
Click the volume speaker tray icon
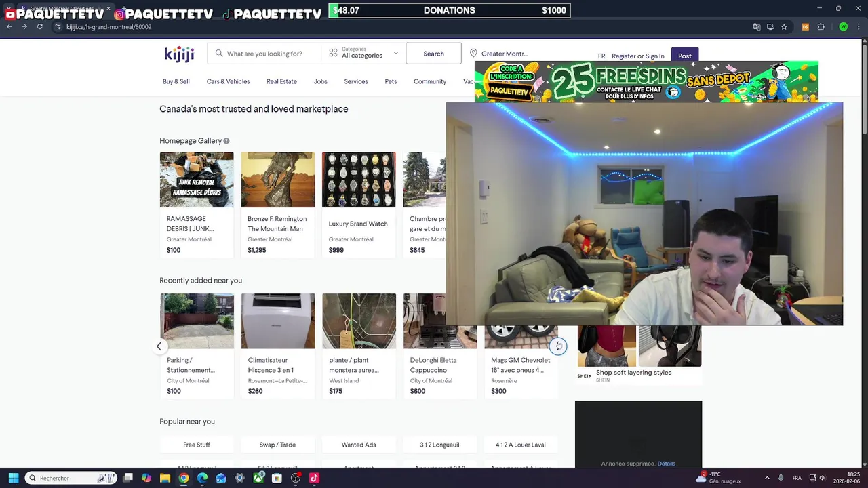[x=823, y=478]
